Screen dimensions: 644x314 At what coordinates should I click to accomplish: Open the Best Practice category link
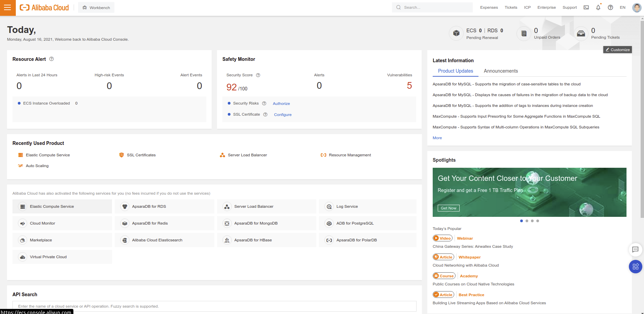point(471,295)
